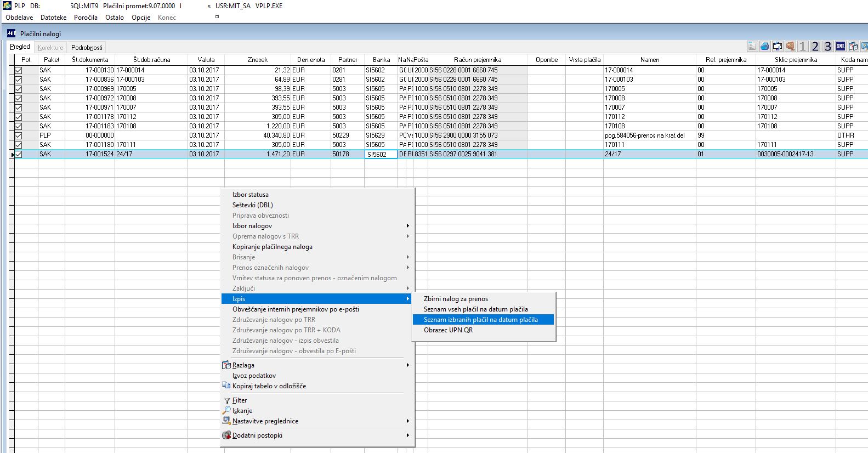Click the XML export toolbar icon
Image resolution: width=868 pixels, height=453 pixels.
pyautogui.click(x=841, y=47)
